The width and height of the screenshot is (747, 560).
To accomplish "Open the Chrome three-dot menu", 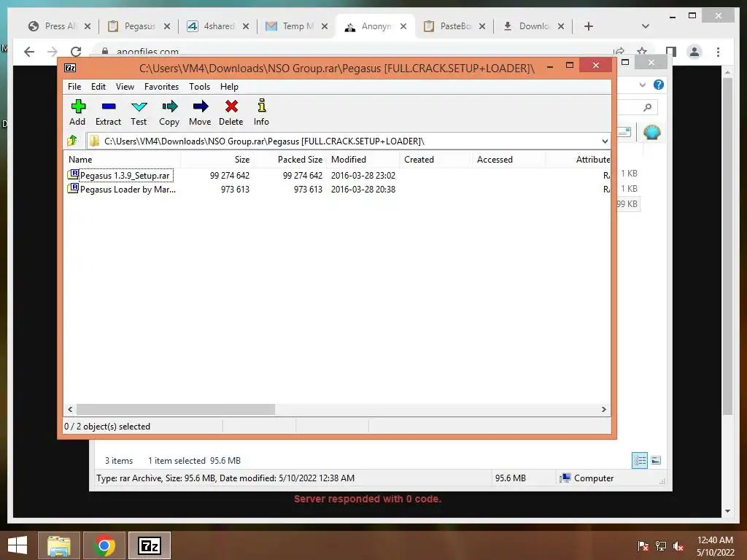I will pyautogui.click(x=719, y=52).
